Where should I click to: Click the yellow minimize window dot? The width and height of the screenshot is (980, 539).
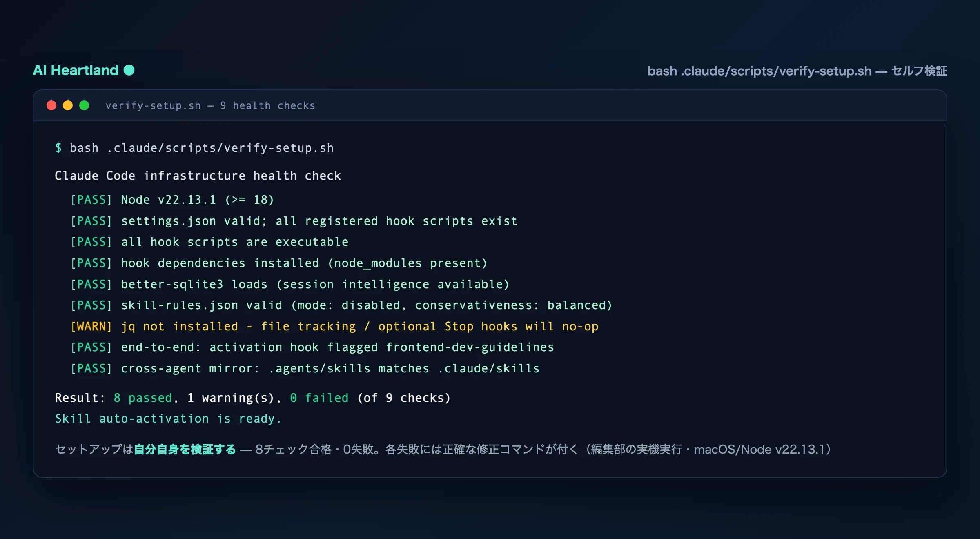click(x=68, y=106)
